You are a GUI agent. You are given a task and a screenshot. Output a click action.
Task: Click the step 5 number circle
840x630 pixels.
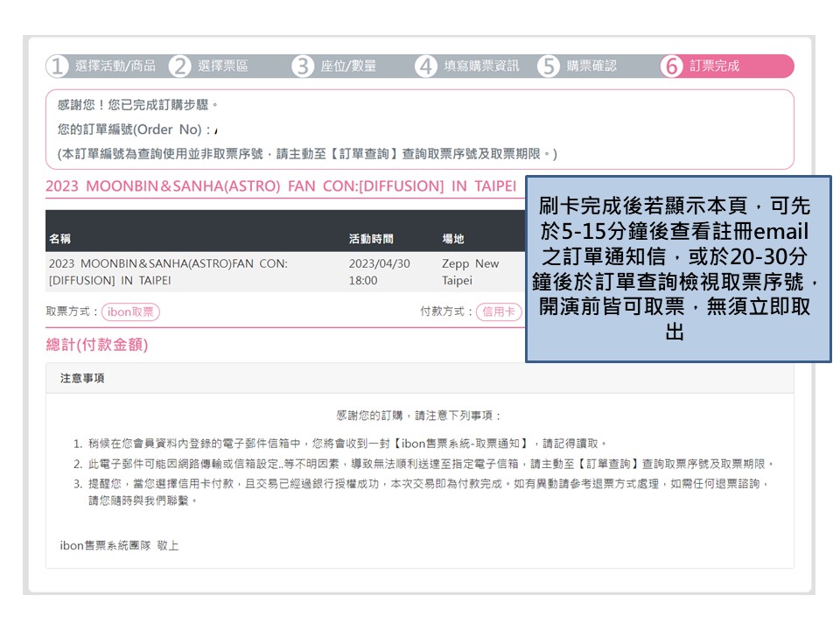click(549, 66)
